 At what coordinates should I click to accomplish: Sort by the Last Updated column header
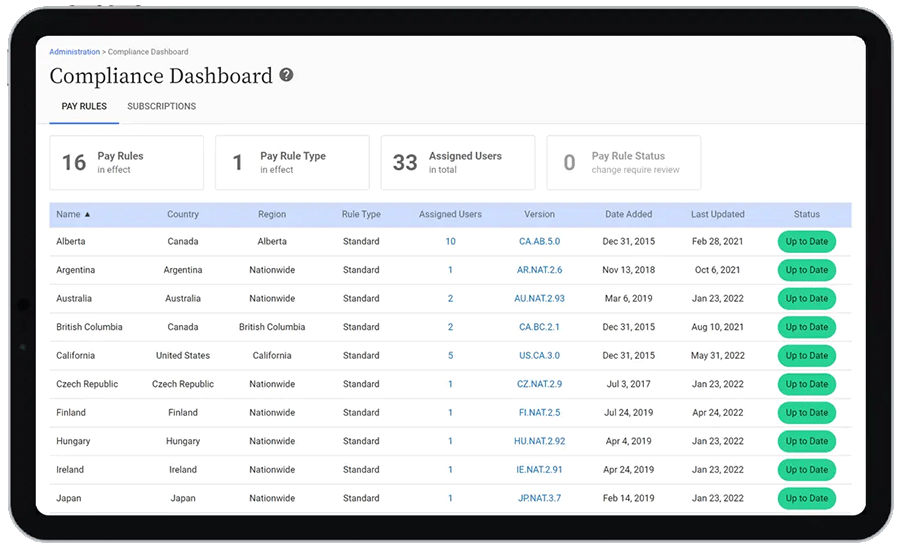tap(717, 214)
